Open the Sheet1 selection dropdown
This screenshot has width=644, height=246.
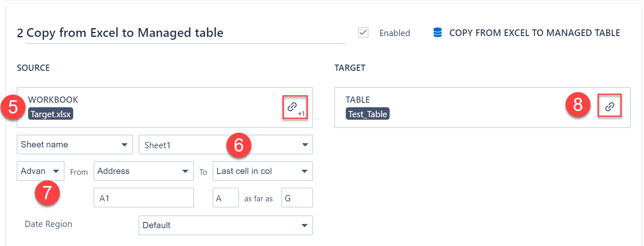pos(225,145)
